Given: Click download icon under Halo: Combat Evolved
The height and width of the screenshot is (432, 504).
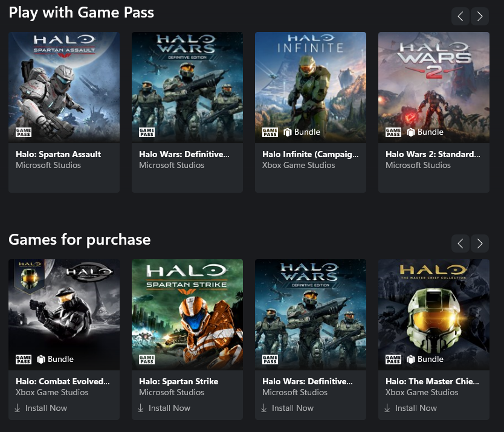Looking at the screenshot, I should (x=18, y=408).
